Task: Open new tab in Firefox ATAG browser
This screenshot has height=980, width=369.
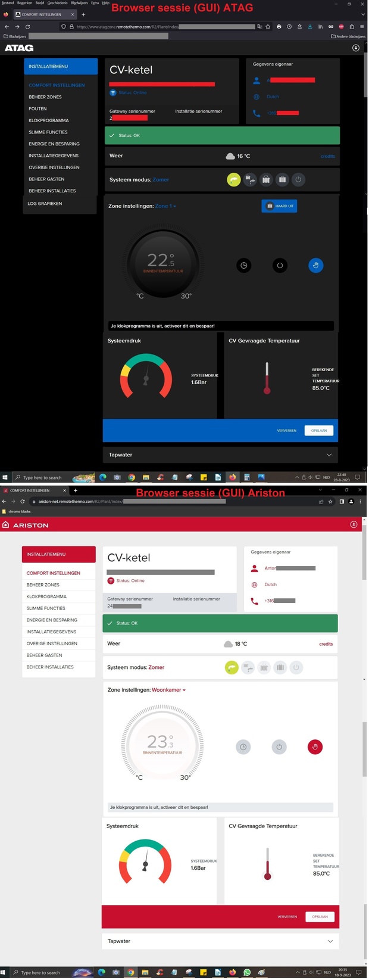Action: point(83,14)
